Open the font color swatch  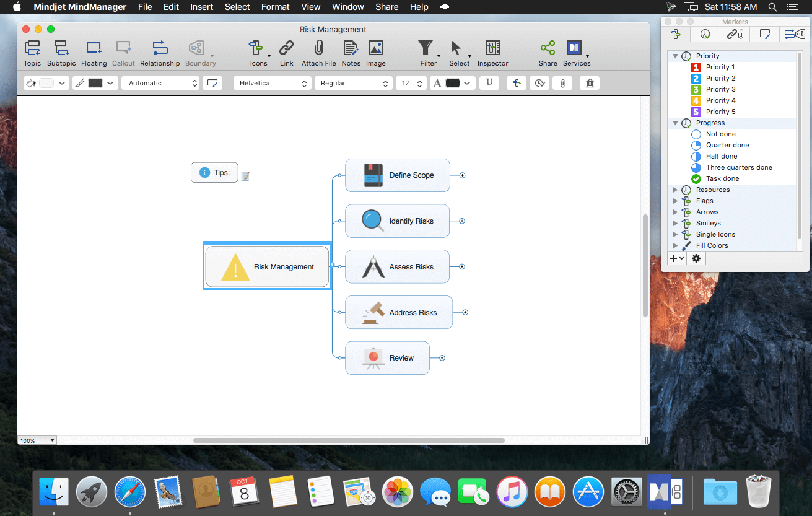(453, 83)
